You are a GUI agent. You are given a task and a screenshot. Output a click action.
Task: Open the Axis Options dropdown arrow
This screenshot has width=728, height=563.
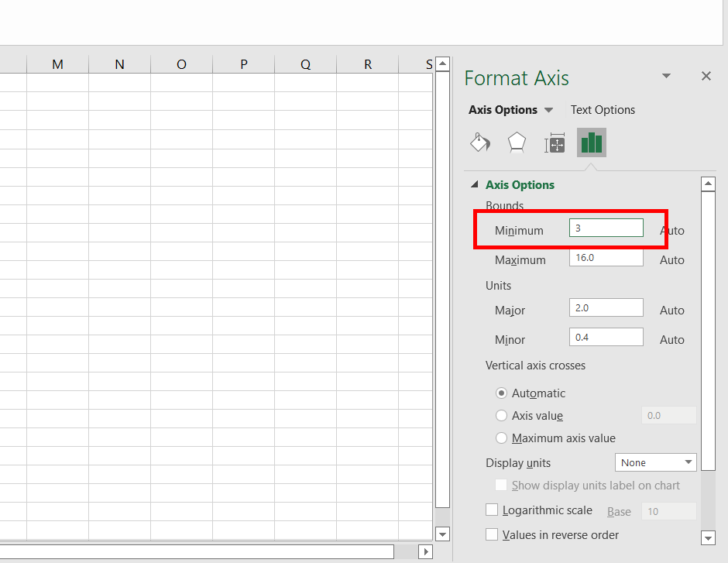click(548, 110)
